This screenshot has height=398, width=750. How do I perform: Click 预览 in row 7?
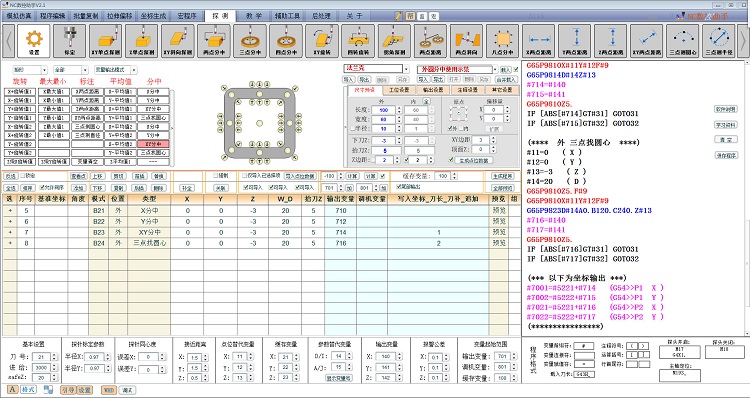[x=499, y=232]
